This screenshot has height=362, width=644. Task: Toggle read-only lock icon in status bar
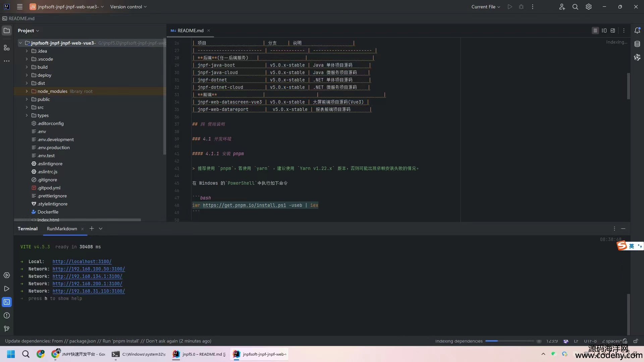point(636,341)
